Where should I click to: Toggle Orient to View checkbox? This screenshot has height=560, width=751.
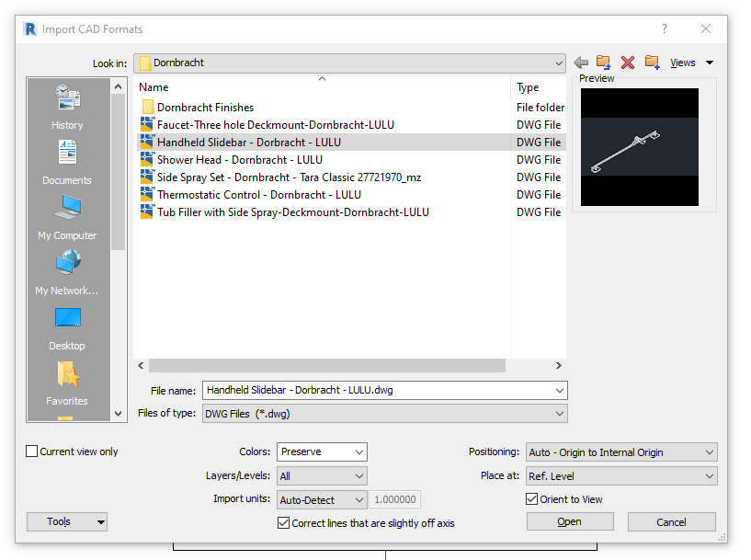(531, 499)
